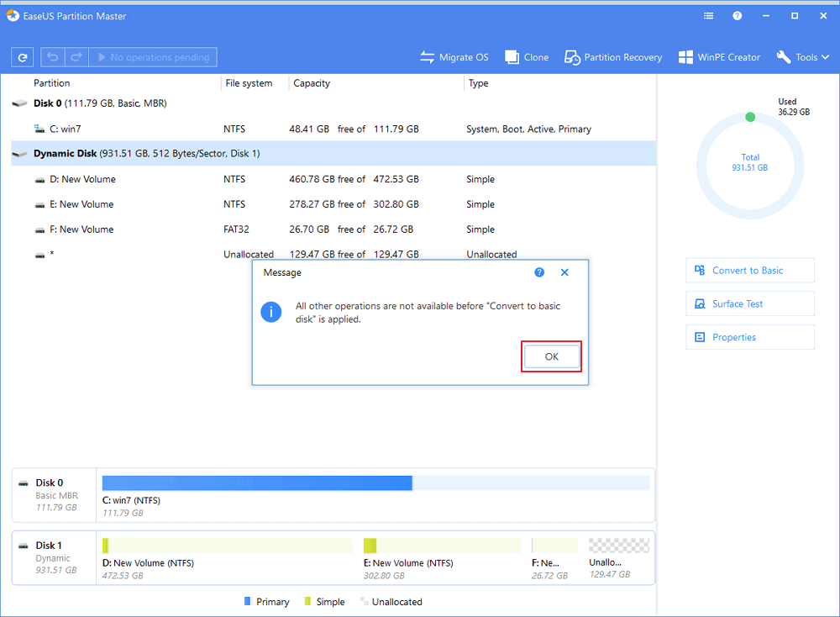
Task: Click the Unallocated space block on Disk 1
Action: (619, 555)
